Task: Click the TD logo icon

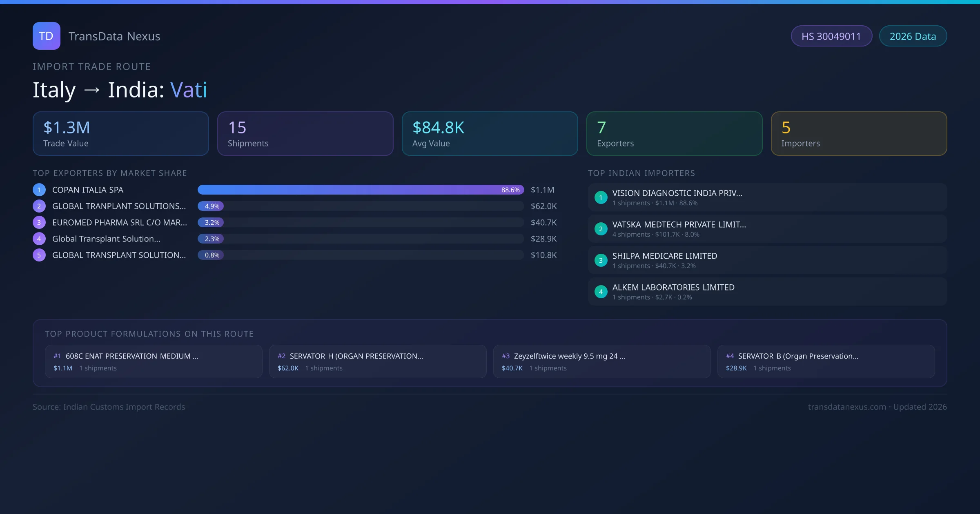Action: click(x=46, y=36)
